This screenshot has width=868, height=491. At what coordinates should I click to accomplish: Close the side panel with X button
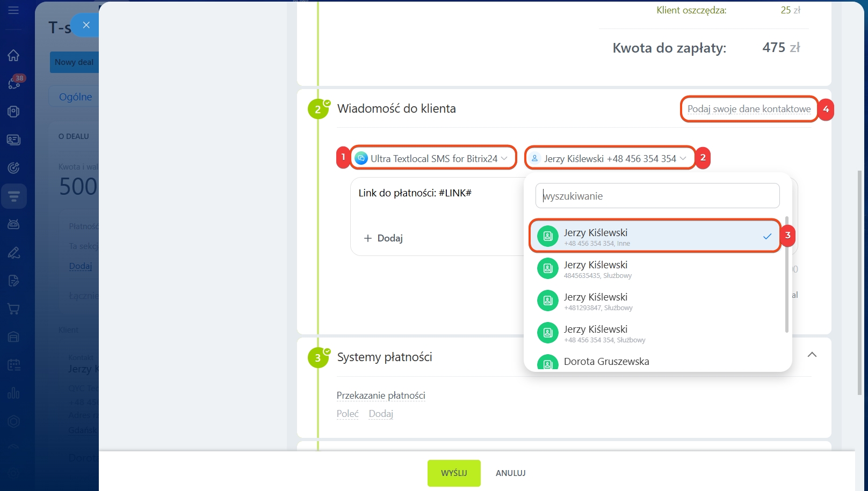point(86,25)
